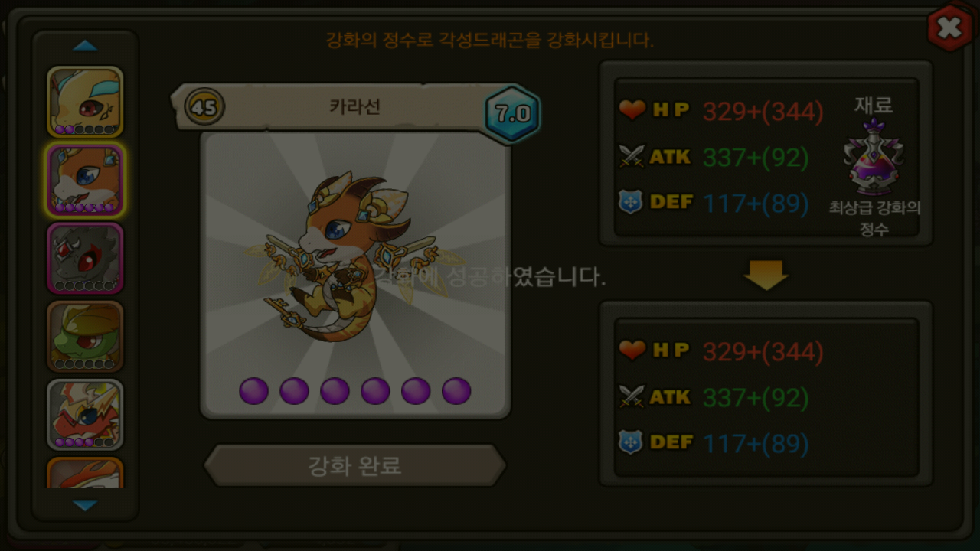Click the down arrow below dragon list
This screenshot has height=551, width=980.
click(x=85, y=506)
